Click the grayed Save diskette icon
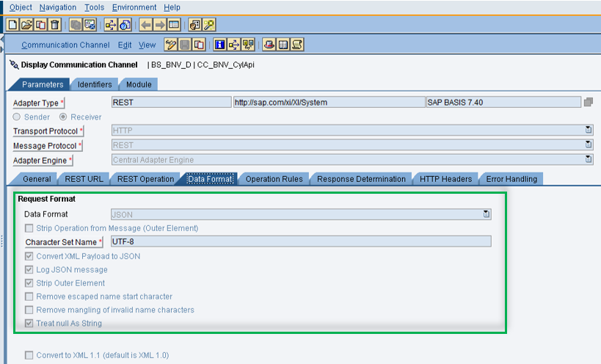601x364 pixels. click(185, 45)
